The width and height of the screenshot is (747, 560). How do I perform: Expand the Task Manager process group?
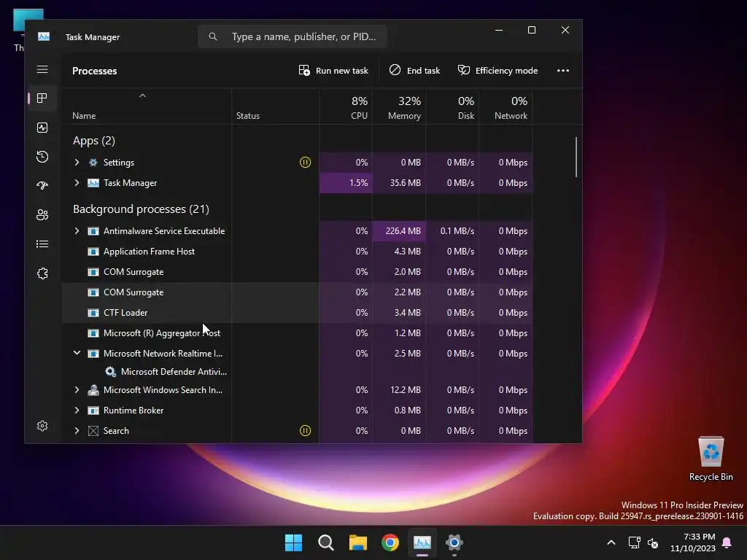(77, 183)
